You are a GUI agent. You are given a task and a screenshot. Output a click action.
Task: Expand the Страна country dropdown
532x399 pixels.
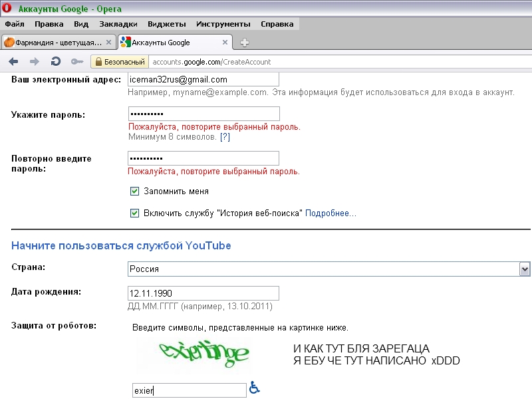tap(525, 269)
